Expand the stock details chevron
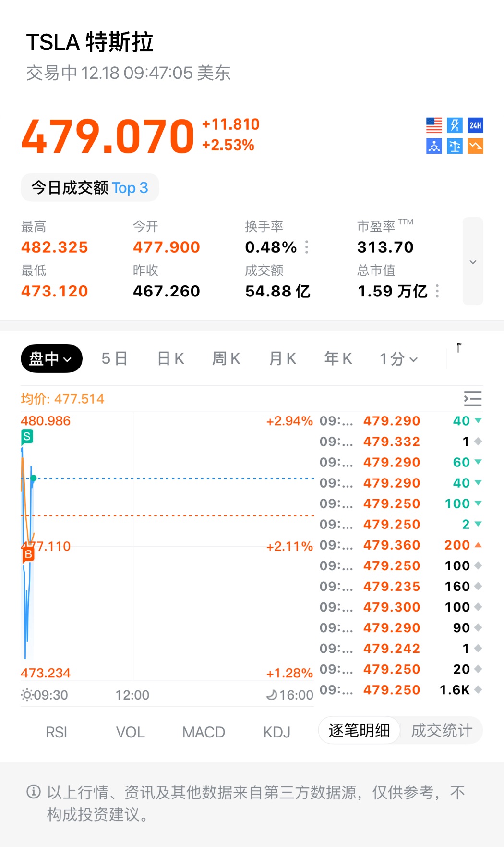Image resolution: width=504 pixels, height=847 pixels. 473,261
